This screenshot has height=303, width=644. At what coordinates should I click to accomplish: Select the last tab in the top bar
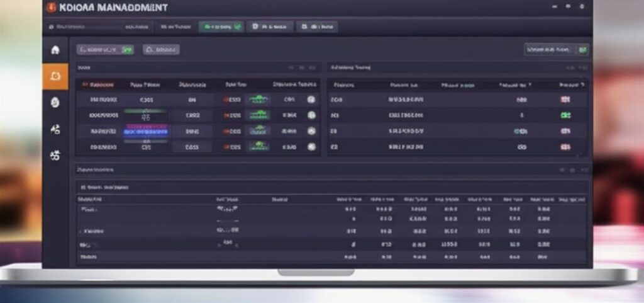[317, 27]
